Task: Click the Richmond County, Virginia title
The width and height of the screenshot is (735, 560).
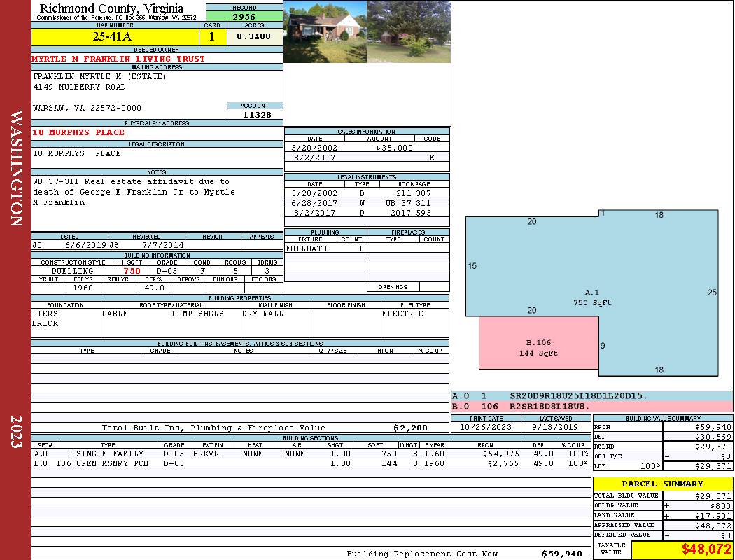Action: [x=111, y=8]
